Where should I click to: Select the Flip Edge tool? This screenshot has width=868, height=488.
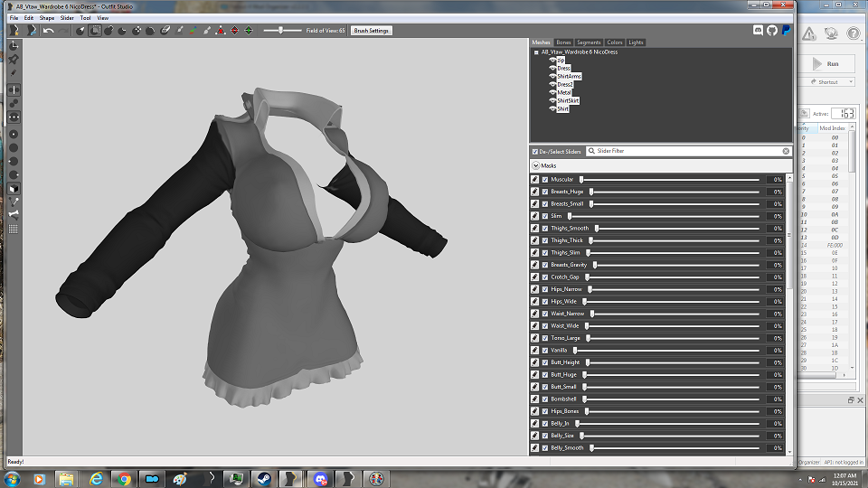tap(235, 31)
